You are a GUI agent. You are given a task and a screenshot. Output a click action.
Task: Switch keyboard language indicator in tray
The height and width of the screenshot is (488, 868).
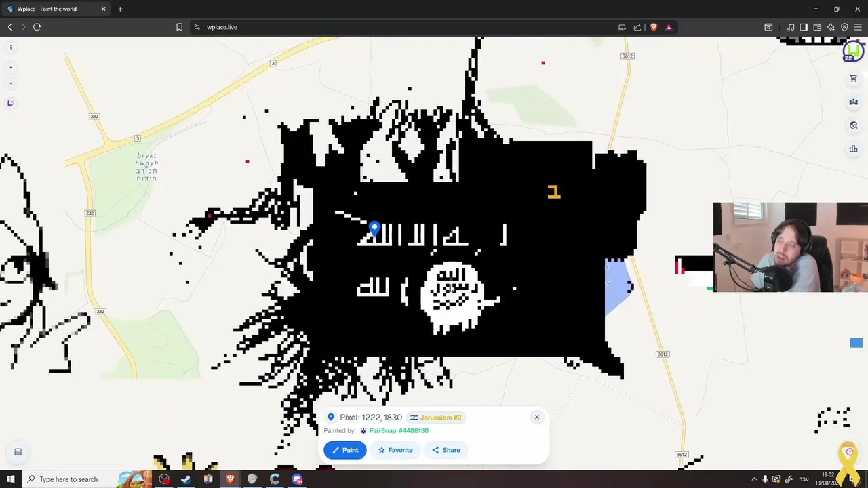click(x=802, y=479)
